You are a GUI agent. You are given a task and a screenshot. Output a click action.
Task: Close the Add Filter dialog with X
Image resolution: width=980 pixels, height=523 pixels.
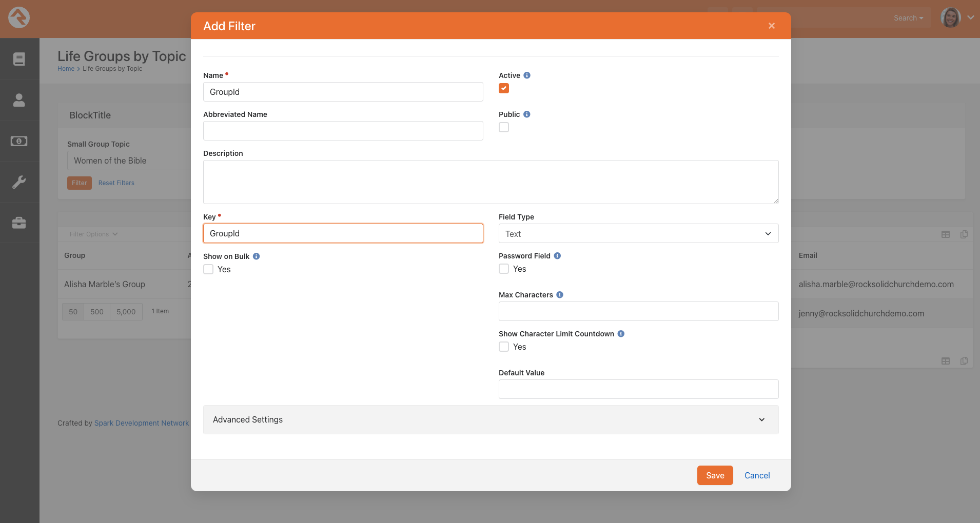tap(772, 26)
